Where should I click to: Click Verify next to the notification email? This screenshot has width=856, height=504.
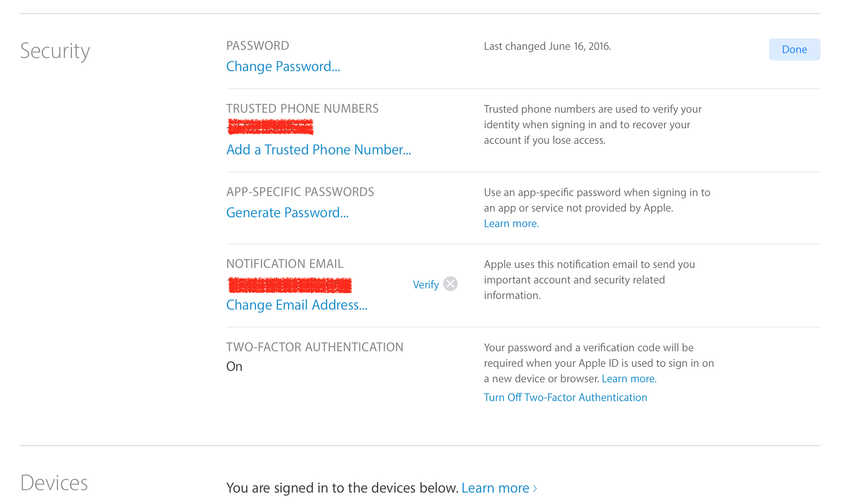point(426,285)
